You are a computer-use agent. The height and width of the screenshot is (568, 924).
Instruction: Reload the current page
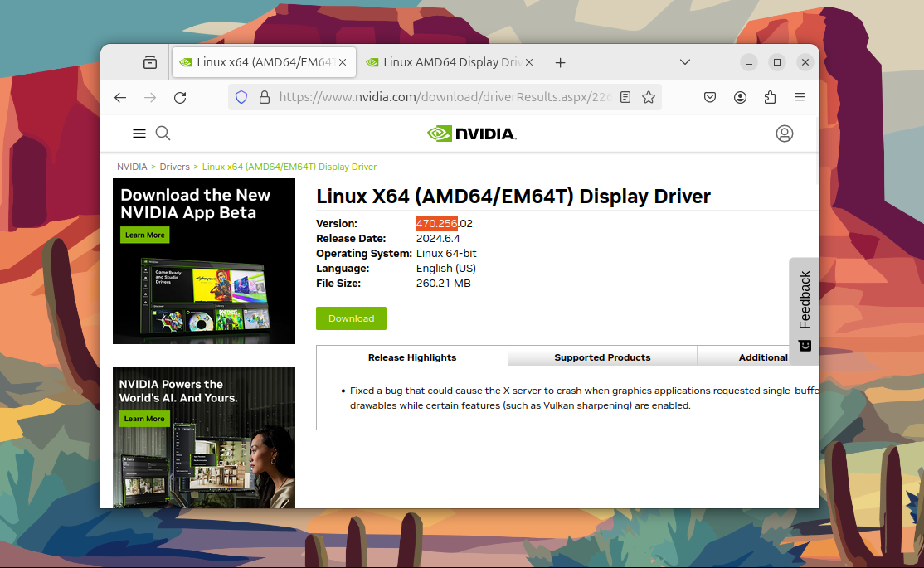click(x=180, y=97)
